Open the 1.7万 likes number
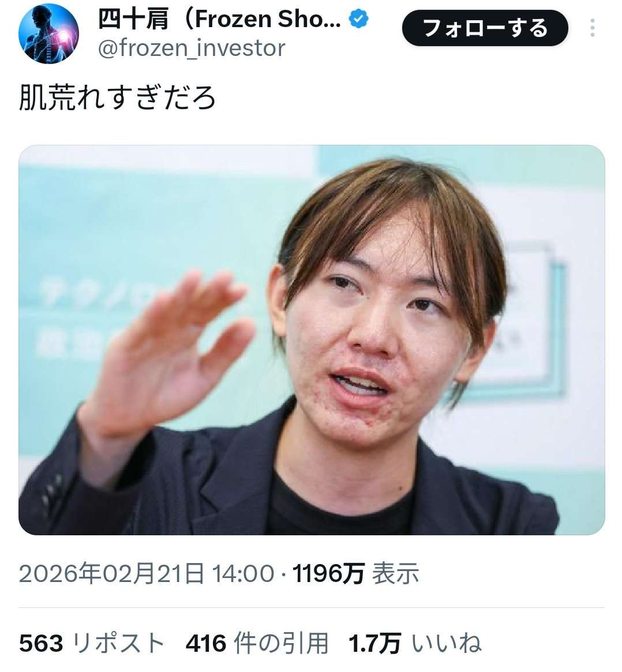Viewport: 622px width, 672px height. pyautogui.click(x=374, y=644)
